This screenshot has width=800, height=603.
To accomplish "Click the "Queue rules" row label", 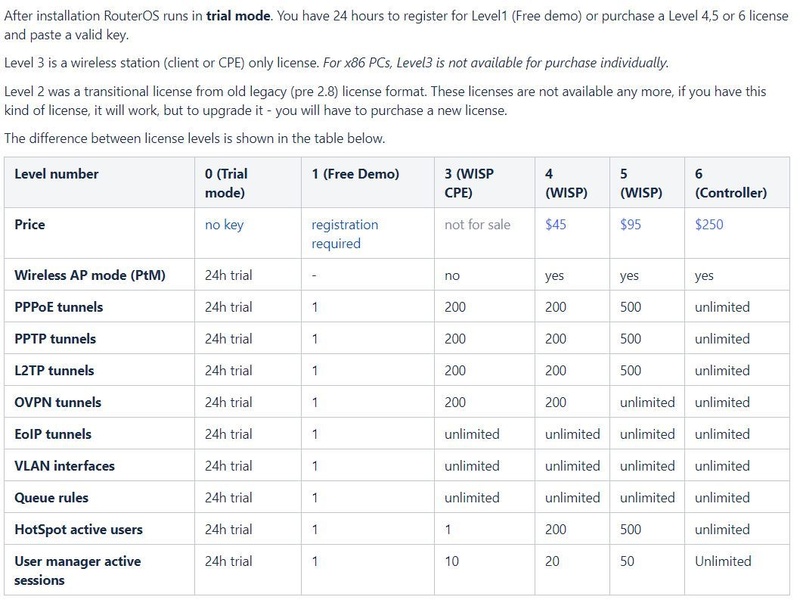I will [x=51, y=498].
